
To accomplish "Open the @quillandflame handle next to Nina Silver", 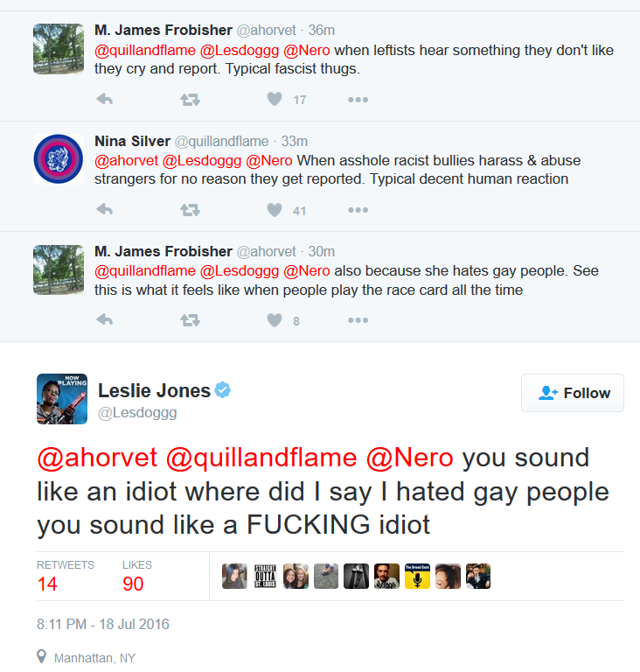I will pyautogui.click(x=221, y=141).
